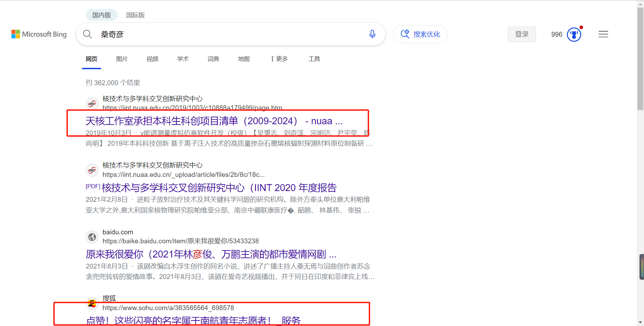Expand the 更多 search categories menu
644x326 pixels.
[x=279, y=59]
